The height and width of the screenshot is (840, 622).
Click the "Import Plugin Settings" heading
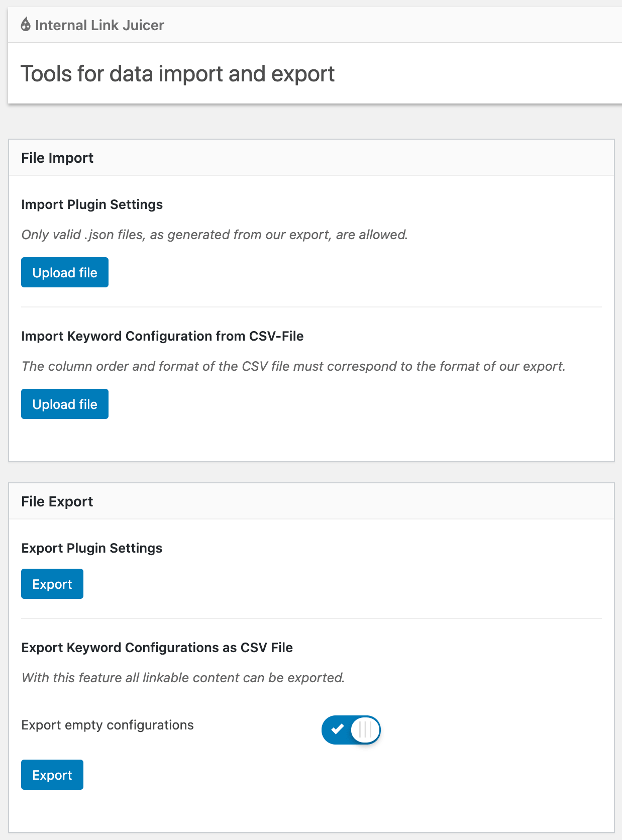pos(92,204)
